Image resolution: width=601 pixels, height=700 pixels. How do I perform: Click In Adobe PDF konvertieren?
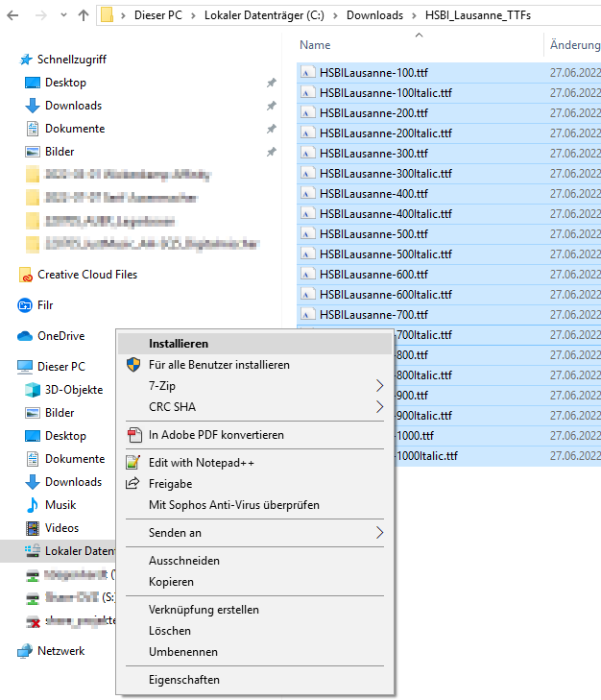[216, 435]
